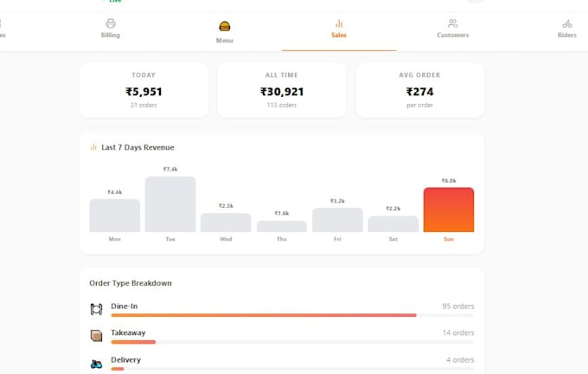Open the Today ₹5,951 card
Screen dimensions: 588x374
coord(144,90)
